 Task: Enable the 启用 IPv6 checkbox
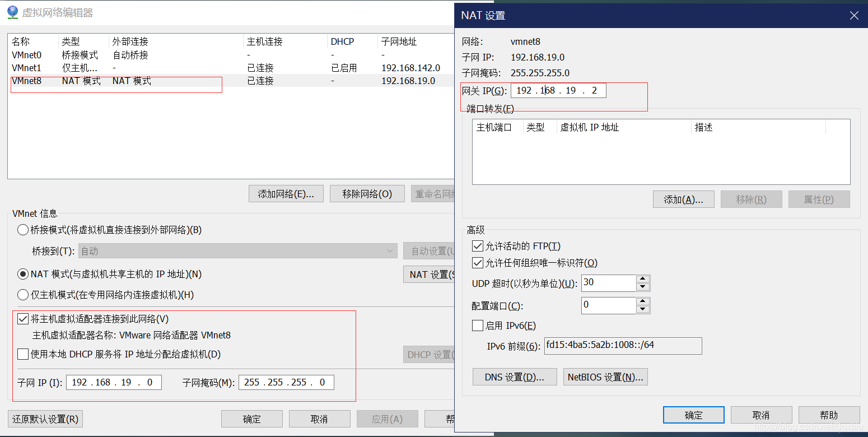pos(478,326)
